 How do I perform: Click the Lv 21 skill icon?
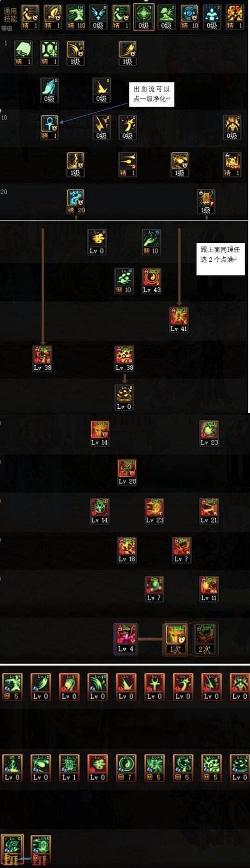pos(208,511)
